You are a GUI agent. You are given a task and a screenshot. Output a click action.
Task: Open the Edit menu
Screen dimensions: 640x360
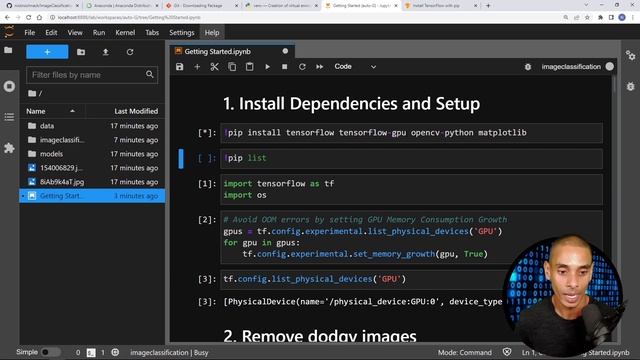pos(51,33)
